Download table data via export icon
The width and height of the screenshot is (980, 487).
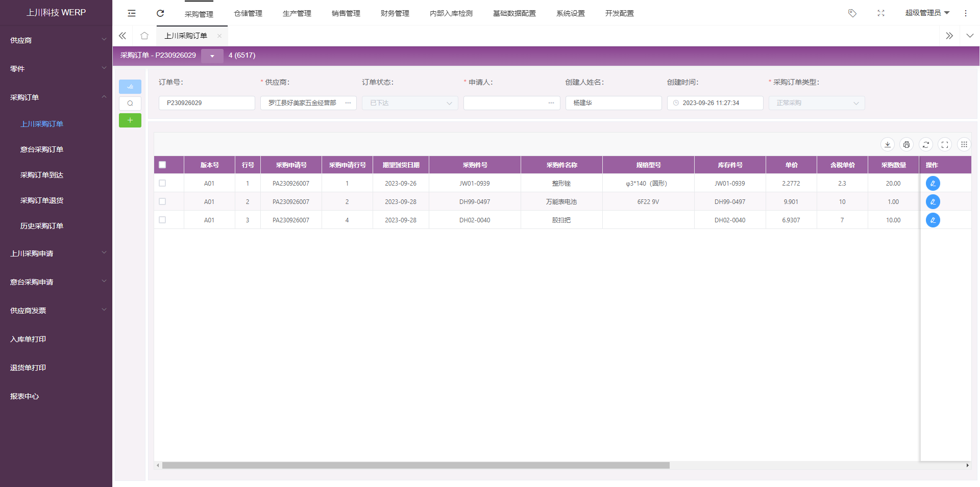click(888, 145)
